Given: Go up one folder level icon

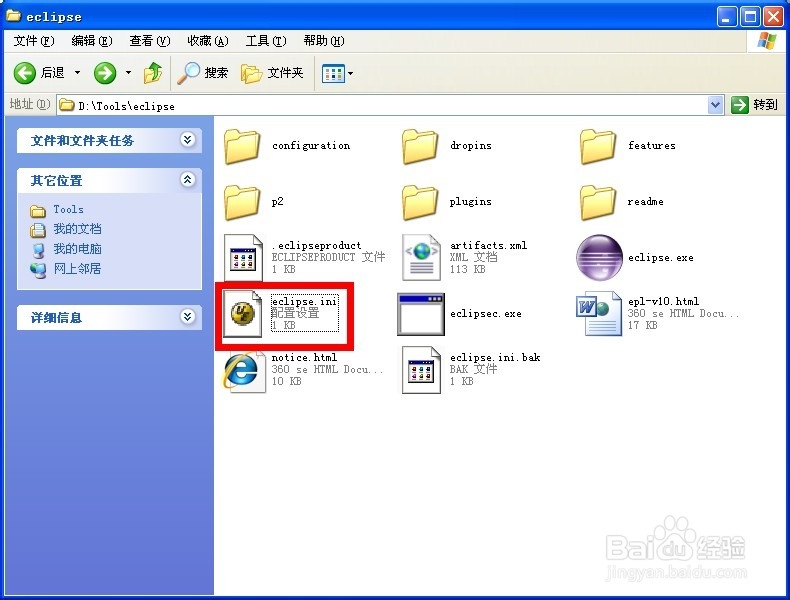Looking at the screenshot, I should point(153,73).
